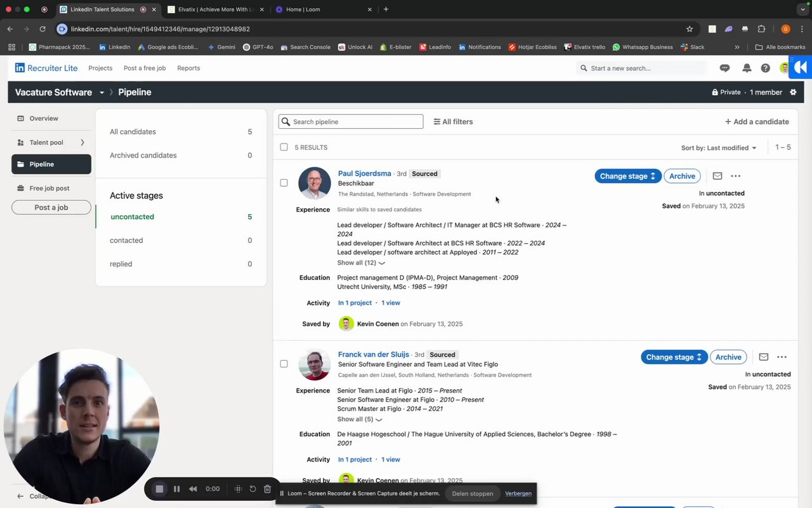812x508 pixels.
Task: Restart the Loom recording
Action: (x=252, y=489)
